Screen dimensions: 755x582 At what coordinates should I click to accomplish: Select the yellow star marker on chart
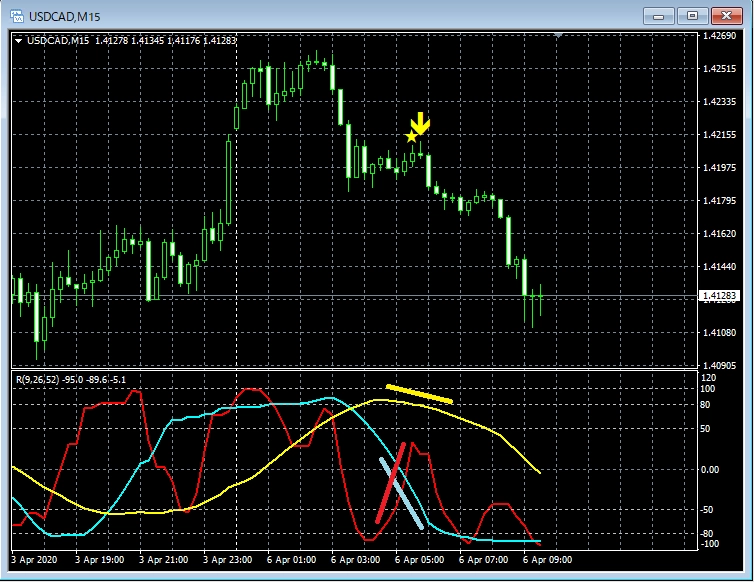click(411, 136)
